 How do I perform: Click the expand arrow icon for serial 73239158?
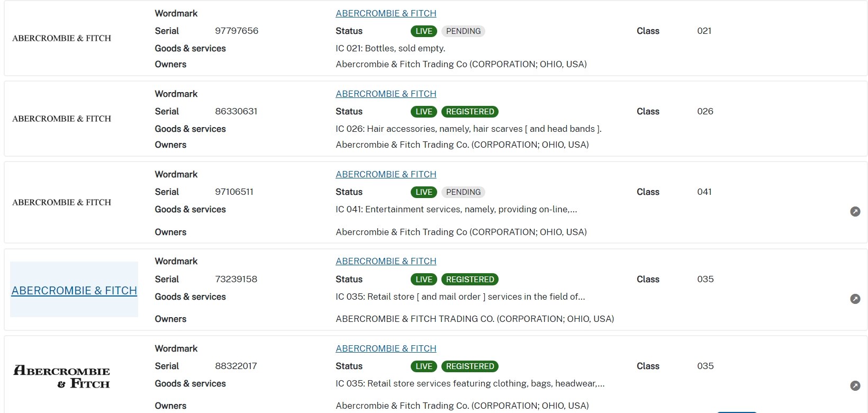(x=855, y=299)
